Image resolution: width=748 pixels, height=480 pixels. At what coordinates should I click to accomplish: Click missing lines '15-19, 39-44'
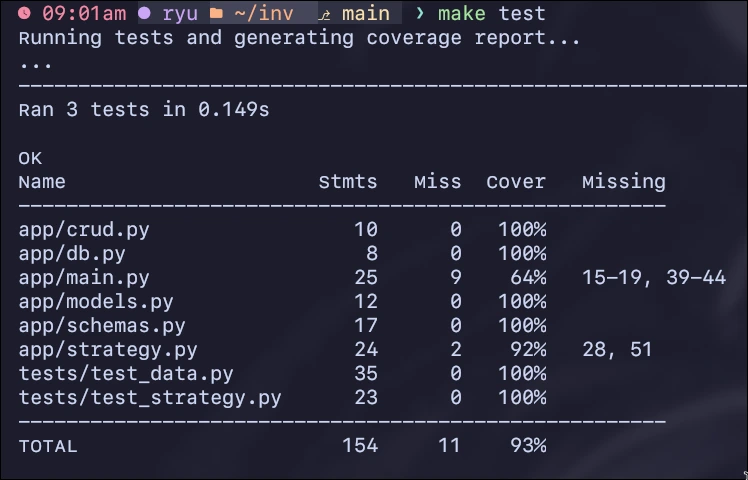click(x=654, y=278)
